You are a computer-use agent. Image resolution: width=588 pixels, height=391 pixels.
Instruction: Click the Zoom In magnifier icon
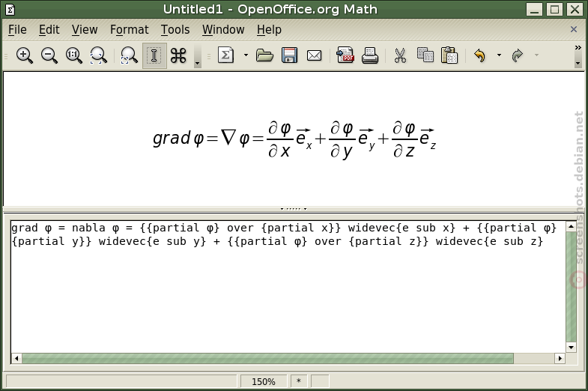25,56
